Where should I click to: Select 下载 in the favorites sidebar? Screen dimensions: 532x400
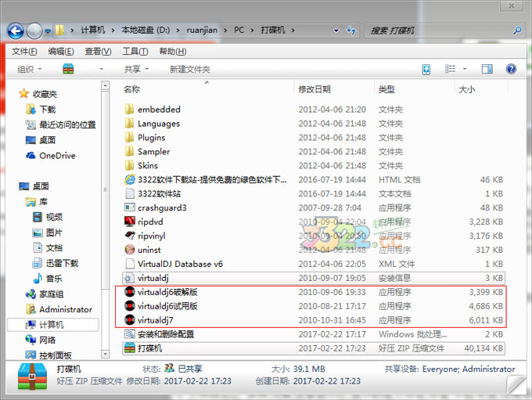pyautogui.click(x=41, y=110)
